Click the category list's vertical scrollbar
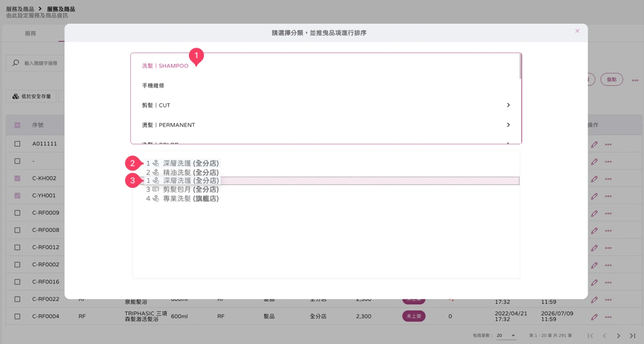This screenshot has height=344, width=644. [521, 67]
